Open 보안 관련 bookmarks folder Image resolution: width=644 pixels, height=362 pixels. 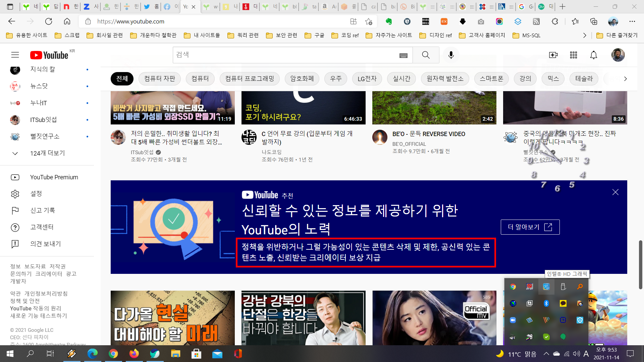(282, 35)
